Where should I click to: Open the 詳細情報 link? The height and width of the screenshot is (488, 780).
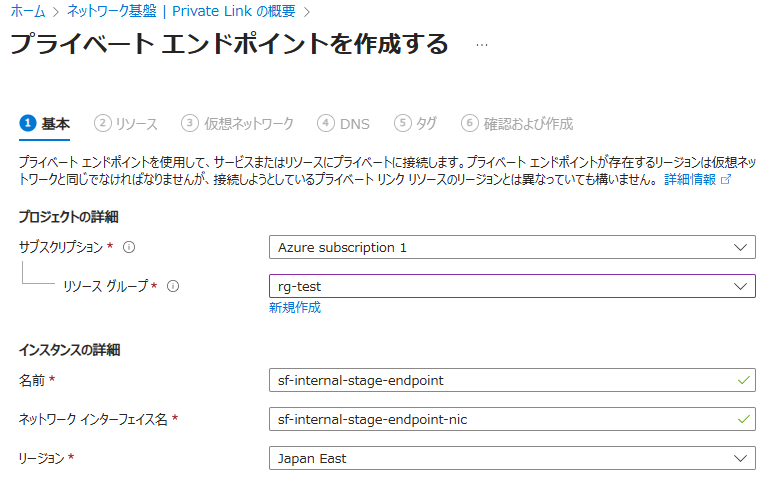(690, 180)
